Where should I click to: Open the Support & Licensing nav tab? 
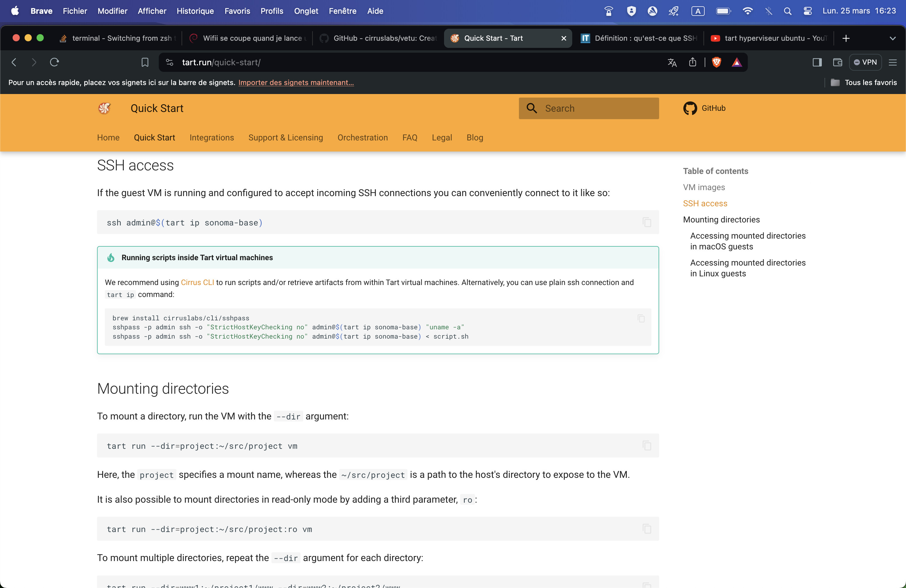[x=286, y=138]
